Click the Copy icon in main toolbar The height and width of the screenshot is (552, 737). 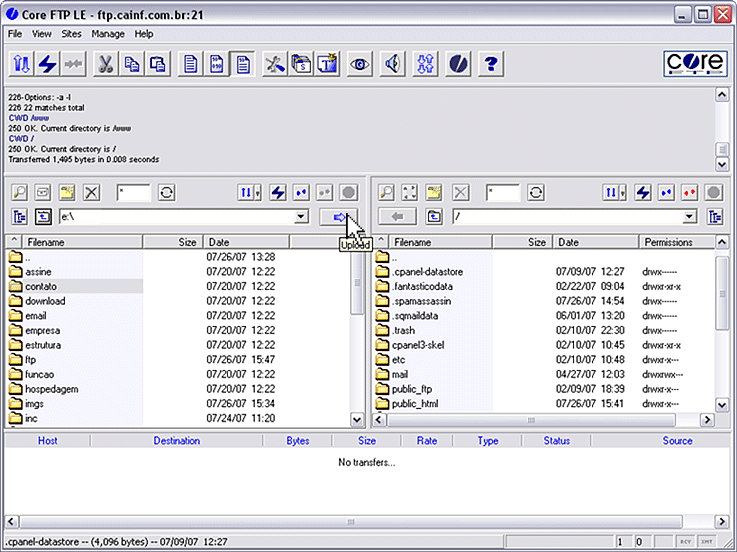(132, 64)
